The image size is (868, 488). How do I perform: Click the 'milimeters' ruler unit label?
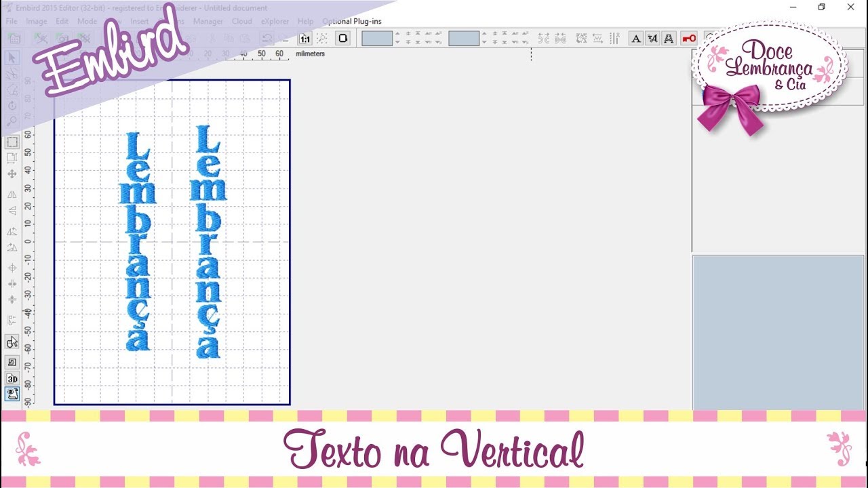310,54
